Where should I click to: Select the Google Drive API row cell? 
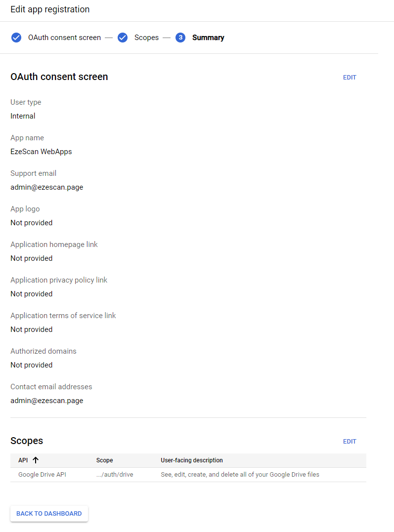pyautogui.click(x=43, y=475)
